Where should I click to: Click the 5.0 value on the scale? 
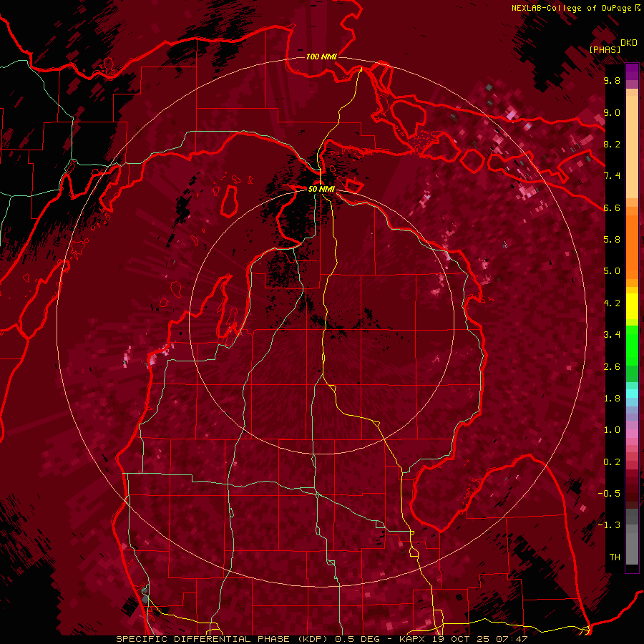612,271
